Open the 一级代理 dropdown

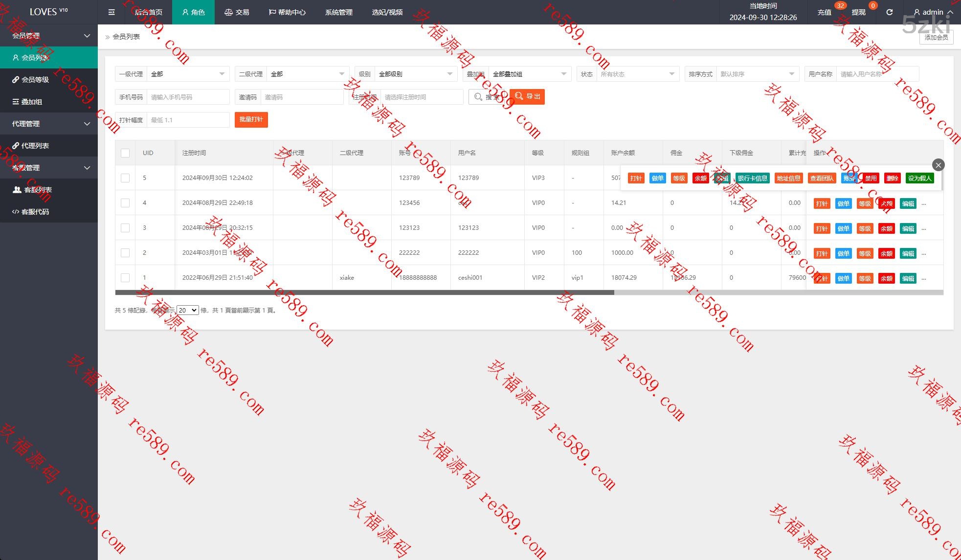tap(188, 74)
